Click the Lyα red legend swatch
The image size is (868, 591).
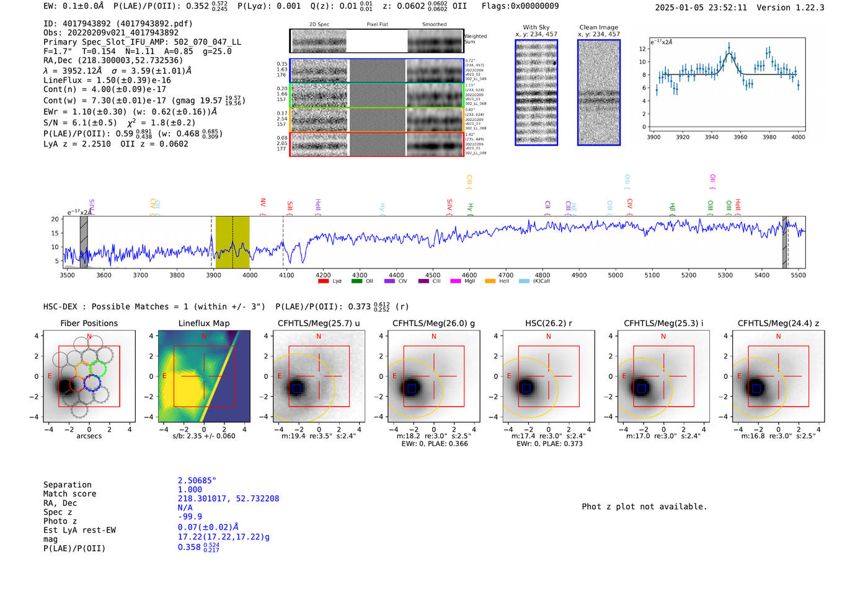tap(323, 281)
